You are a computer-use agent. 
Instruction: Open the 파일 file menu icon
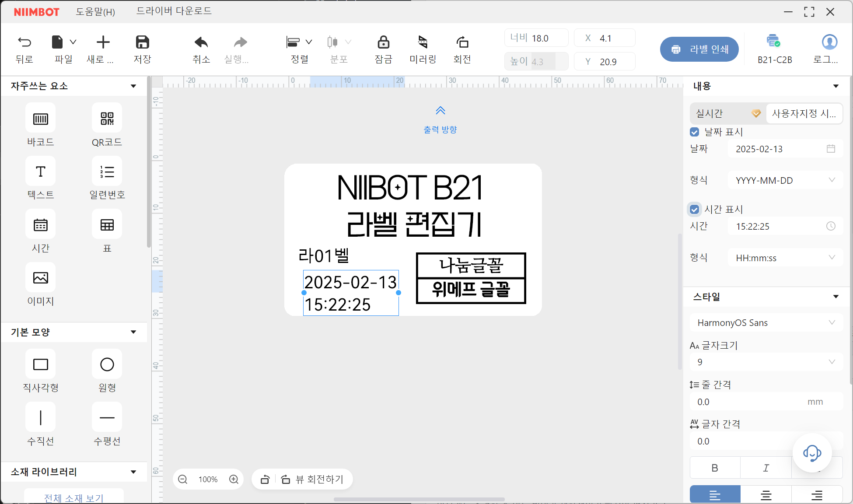coord(57,42)
